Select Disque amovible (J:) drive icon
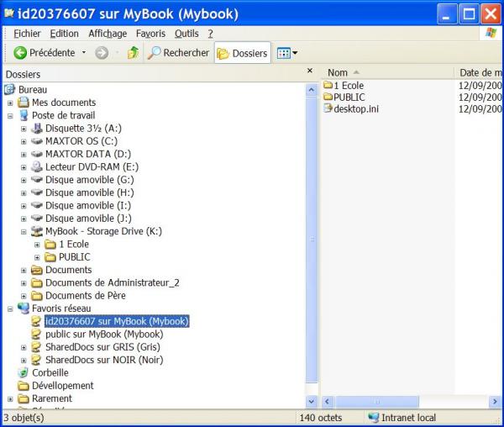Screen dimensions: 504x427 tap(37, 218)
